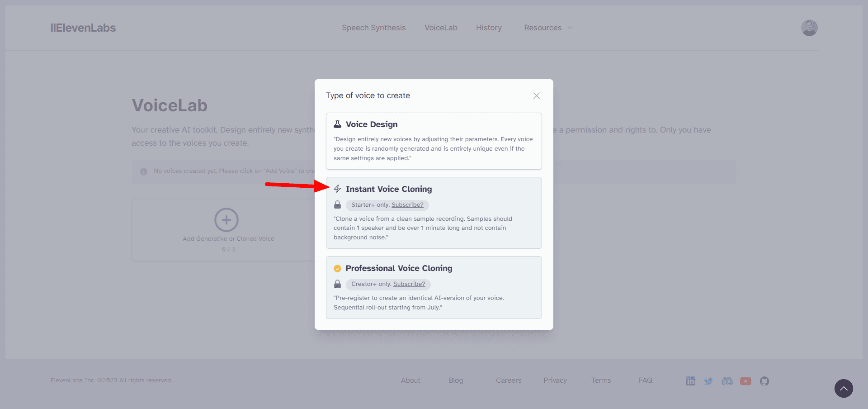Image resolution: width=868 pixels, height=409 pixels.
Task: Choose Professional Voice Cloning heading
Action: tap(399, 268)
